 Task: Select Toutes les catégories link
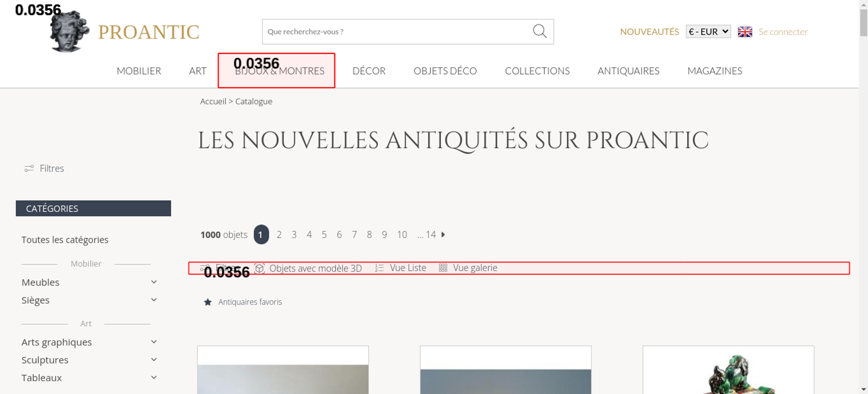(x=65, y=240)
